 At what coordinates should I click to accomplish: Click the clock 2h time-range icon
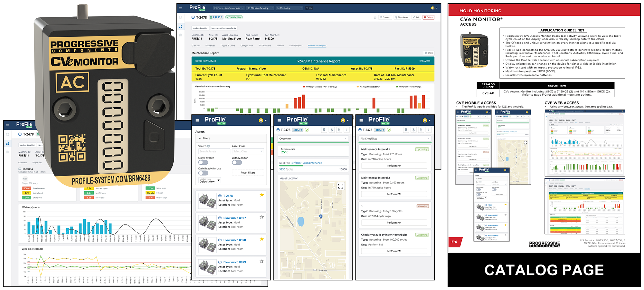309,8
